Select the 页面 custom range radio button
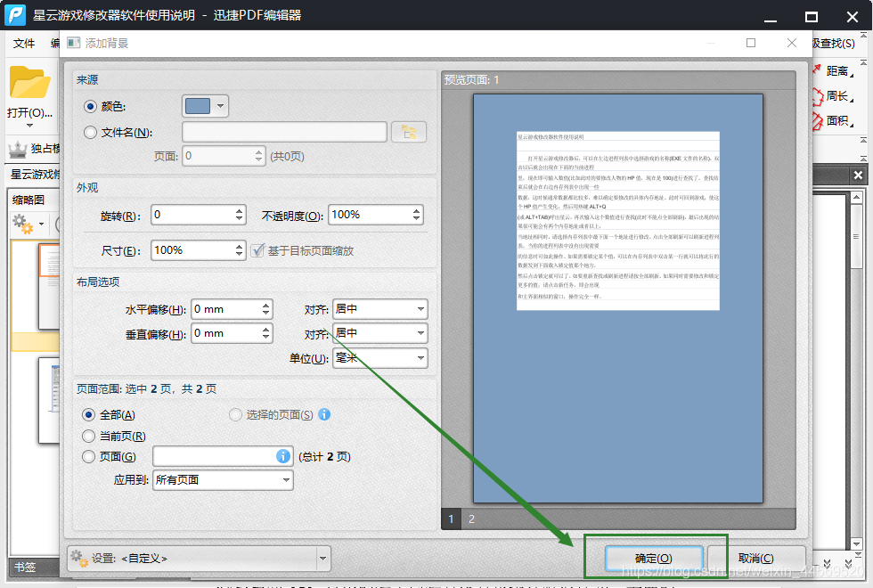Viewport: 873px width, 588px height. coord(88,456)
